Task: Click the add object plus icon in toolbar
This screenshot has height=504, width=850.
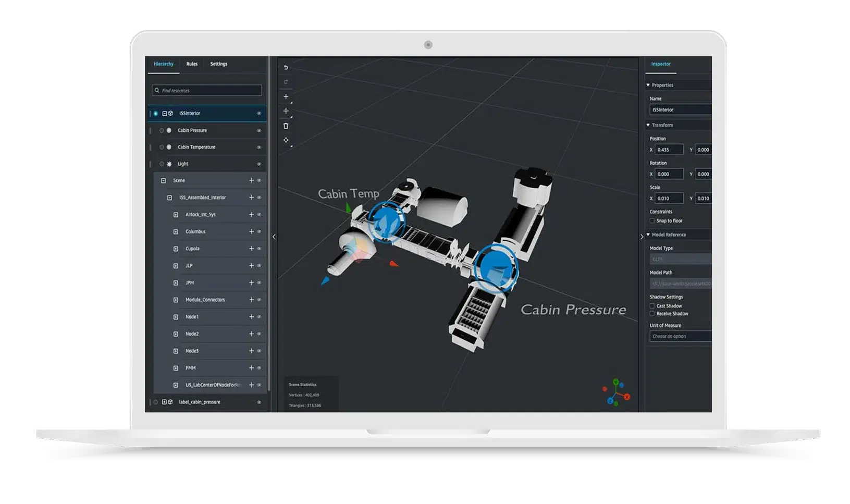Action: (286, 96)
